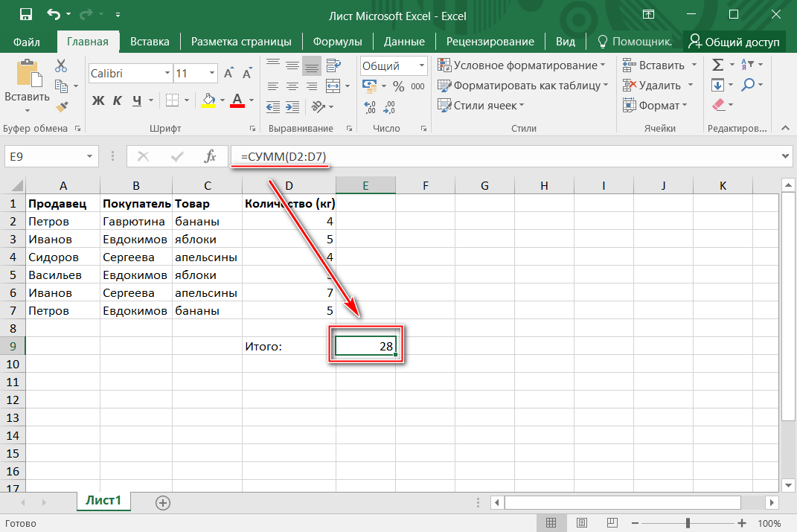797x532 pixels.
Task: Align text to bottom of cell
Action: (x=312, y=65)
